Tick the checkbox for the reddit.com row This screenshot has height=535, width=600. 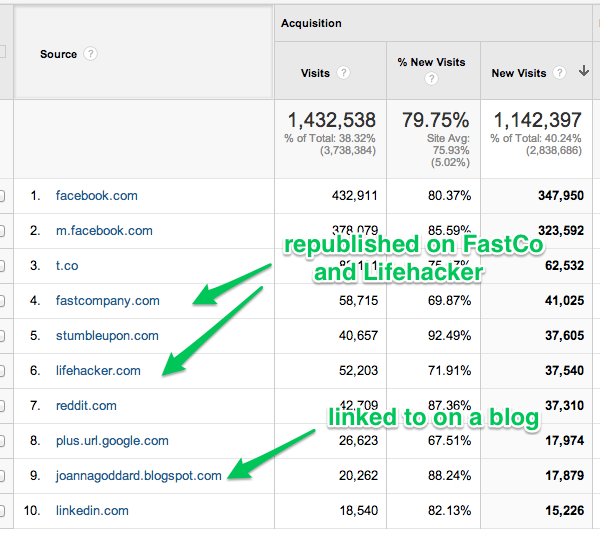click(x=2, y=406)
